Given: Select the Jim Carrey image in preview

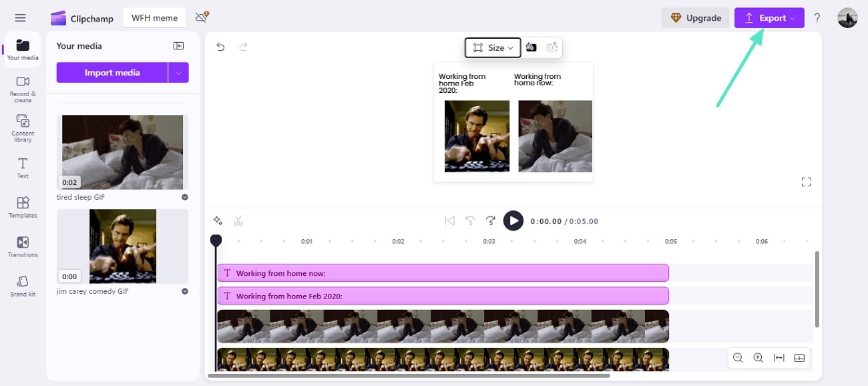Looking at the screenshot, I should (477, 136).
